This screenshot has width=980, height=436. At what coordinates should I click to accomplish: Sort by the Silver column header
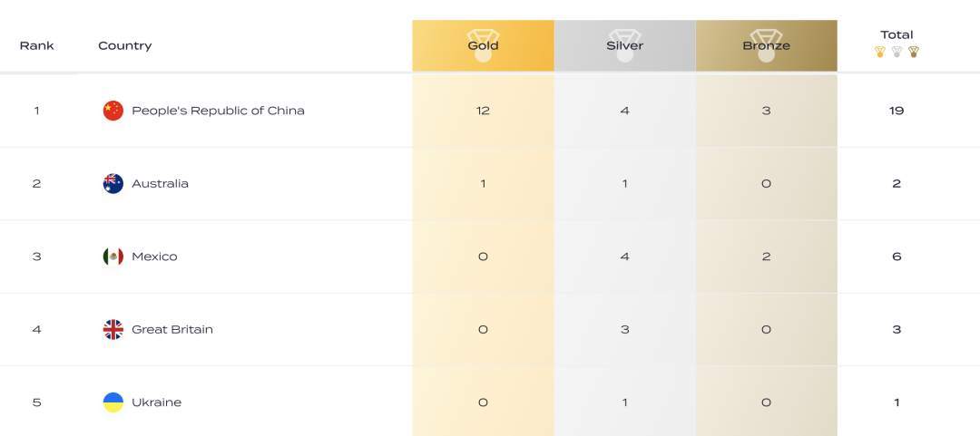point(624,45)
